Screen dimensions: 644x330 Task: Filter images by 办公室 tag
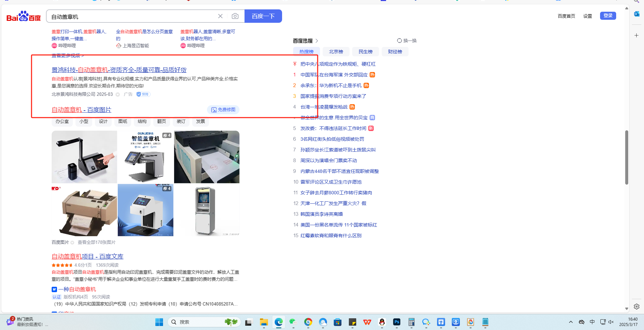62,121
